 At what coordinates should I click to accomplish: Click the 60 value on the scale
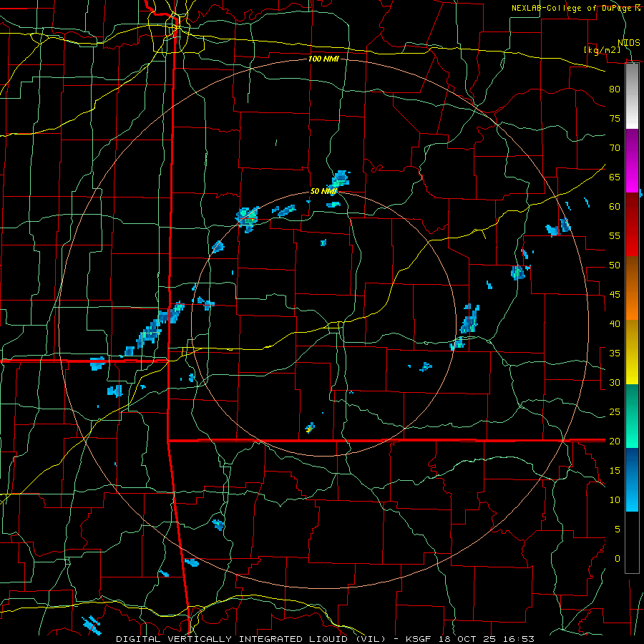tap(615, 206)
